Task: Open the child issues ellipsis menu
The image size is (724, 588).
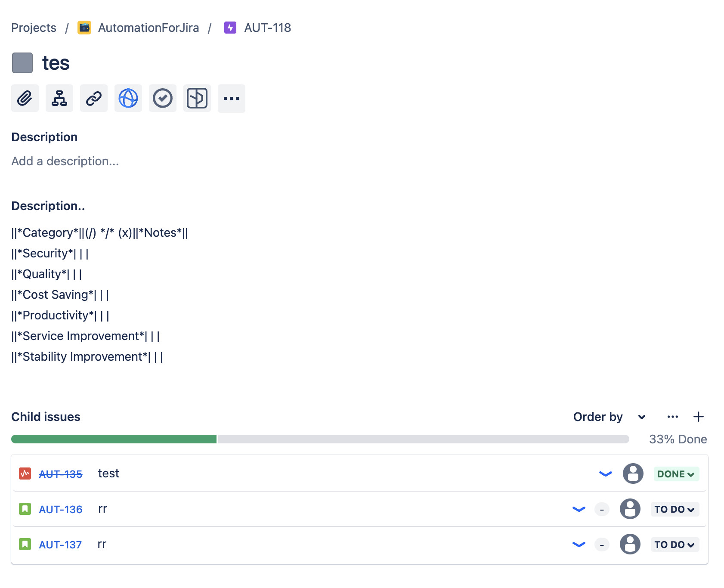Action: tap(672, 417)
